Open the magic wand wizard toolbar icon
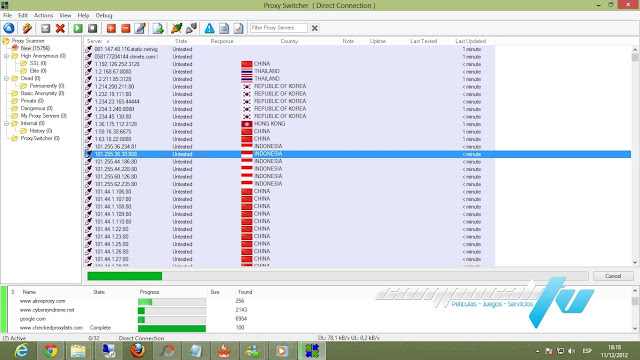640x360 pixels. pos(27,28)
